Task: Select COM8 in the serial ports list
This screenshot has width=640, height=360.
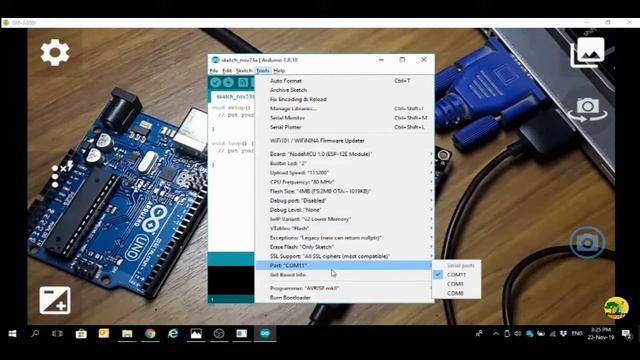Action: click(456, 293)
